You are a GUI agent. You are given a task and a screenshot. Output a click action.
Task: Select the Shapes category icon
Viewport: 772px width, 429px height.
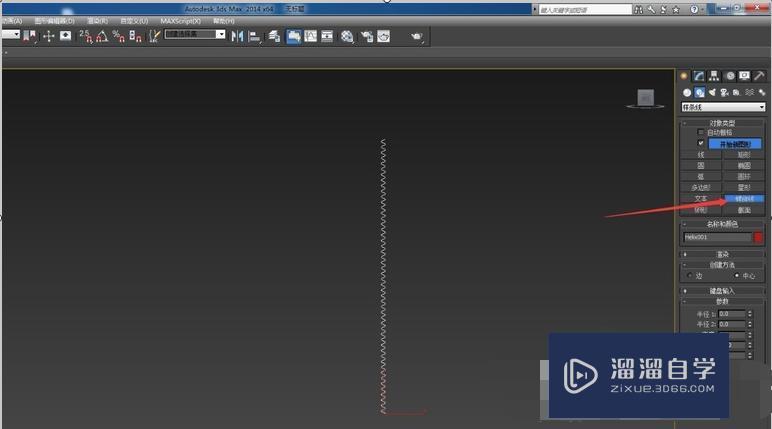(x=700, y=92)
